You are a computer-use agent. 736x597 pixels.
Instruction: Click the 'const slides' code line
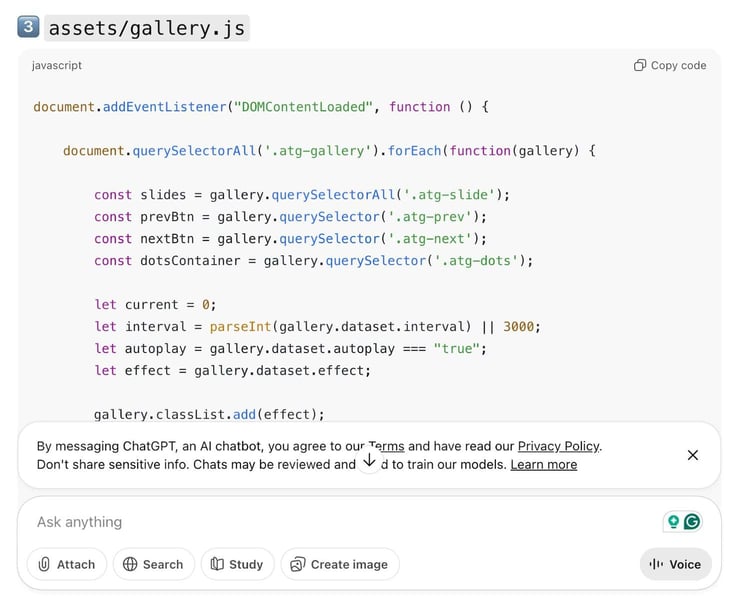[302, 195]
